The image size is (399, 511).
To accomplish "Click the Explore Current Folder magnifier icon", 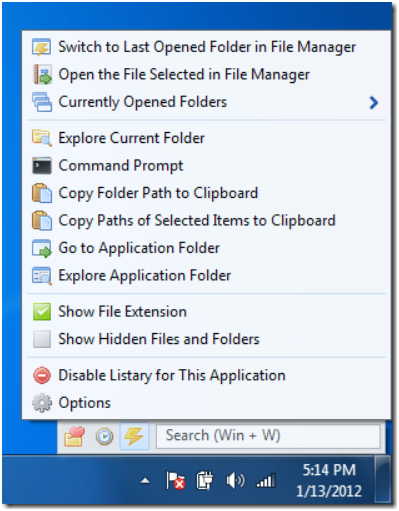I will click(x=42, y=138).
